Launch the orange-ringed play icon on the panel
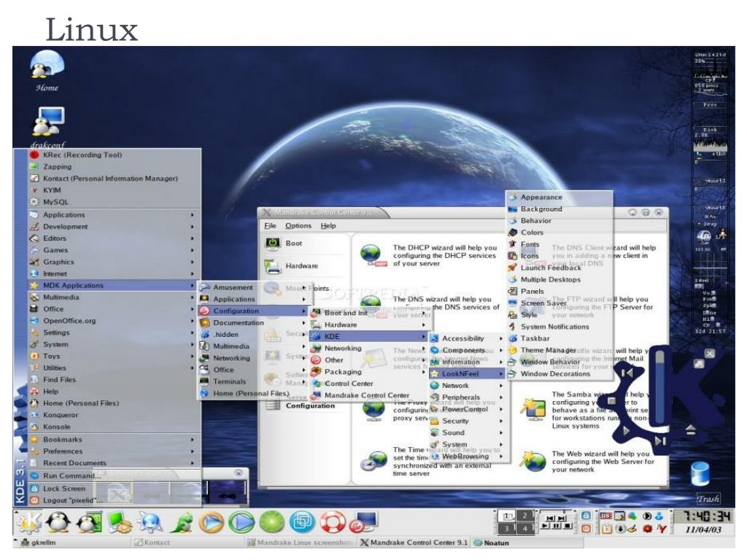This screenshot has height=560, width=747. tap(211, 522)
